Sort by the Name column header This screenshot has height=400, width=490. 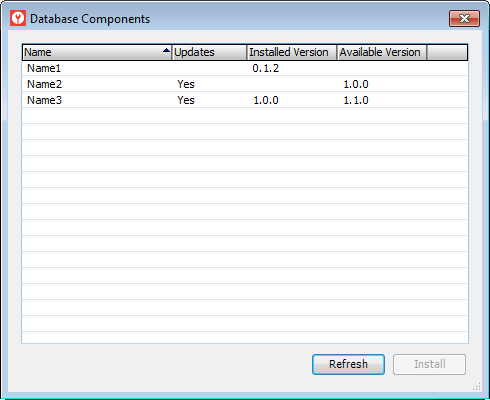pos(97,52)
